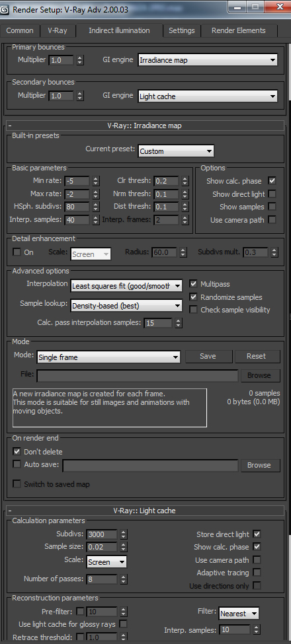Viewport: 291px width, 644px height.
Task: Enable Show samples checkbox
Action: tap(272, 207)
